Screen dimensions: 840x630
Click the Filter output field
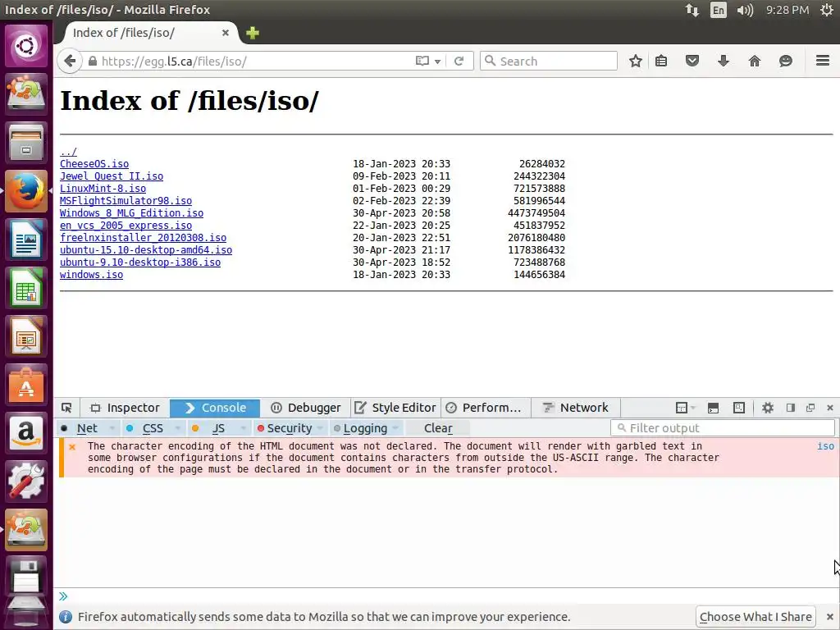(723, 428)
